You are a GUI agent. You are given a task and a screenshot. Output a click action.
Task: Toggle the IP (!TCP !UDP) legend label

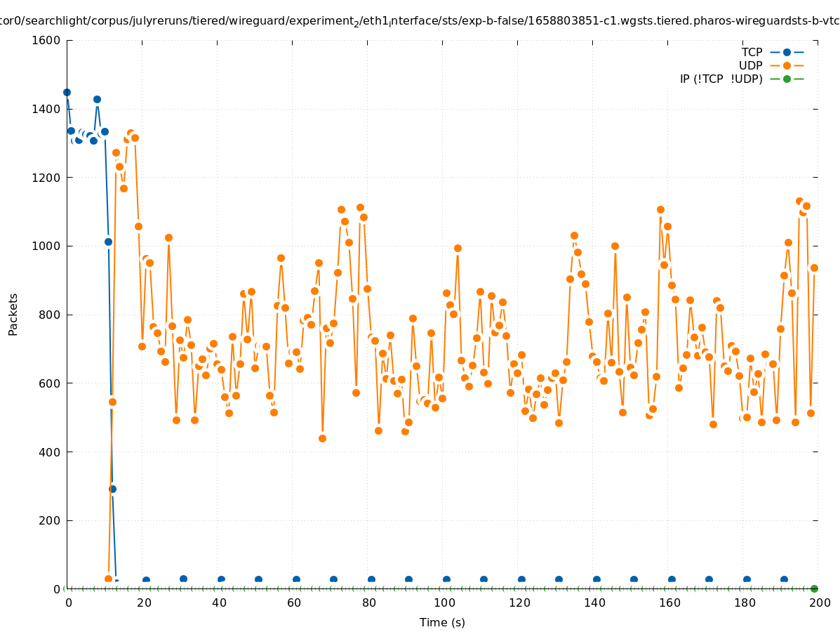pos(721,79)
